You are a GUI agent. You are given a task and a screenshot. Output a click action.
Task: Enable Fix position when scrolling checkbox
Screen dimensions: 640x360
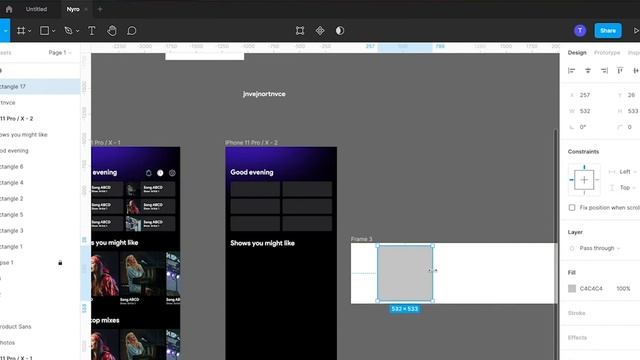572,208
